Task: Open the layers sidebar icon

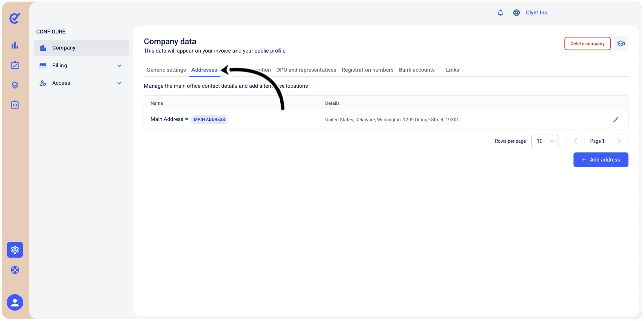Action: coord(15,85)
